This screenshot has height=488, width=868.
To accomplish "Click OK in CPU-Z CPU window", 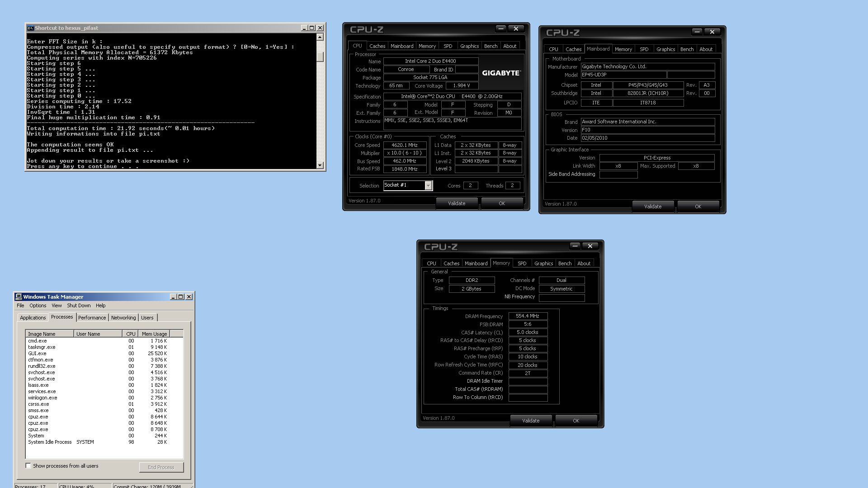I will coord(502,203).
